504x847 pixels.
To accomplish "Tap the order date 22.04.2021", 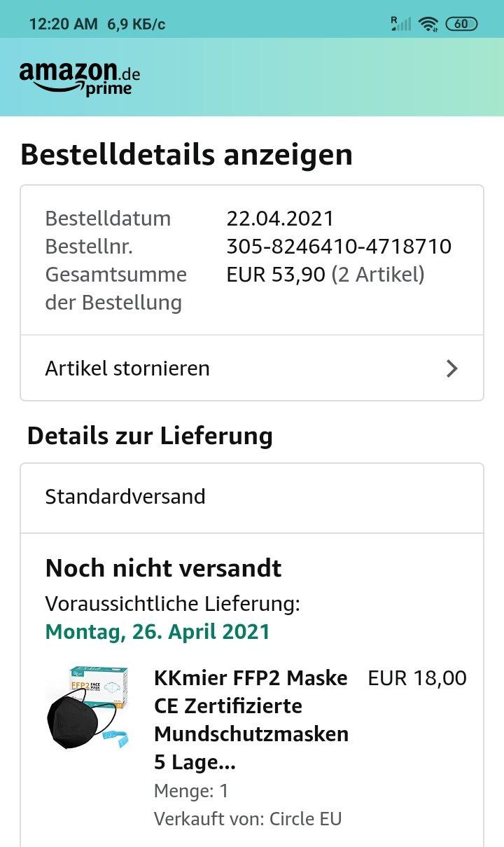I will pyautogui.click(x=280, y=219).
